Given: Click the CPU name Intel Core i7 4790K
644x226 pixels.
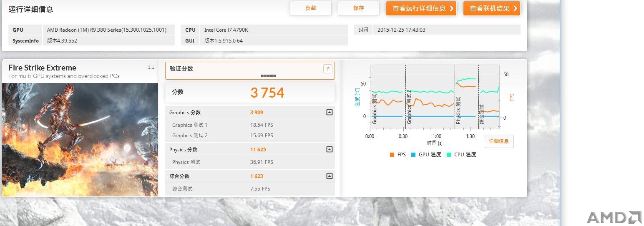Looking at the screenshot, I should tap(226, 30).
